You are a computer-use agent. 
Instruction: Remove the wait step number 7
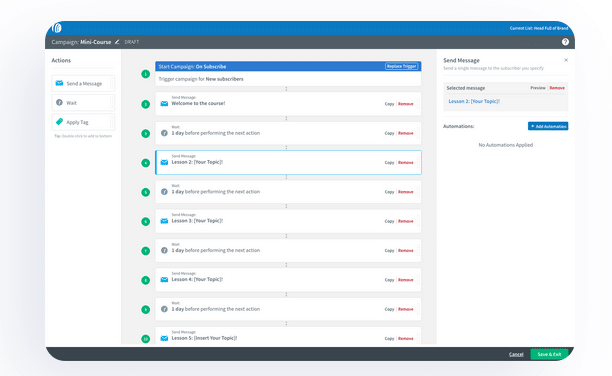[406, 250]
